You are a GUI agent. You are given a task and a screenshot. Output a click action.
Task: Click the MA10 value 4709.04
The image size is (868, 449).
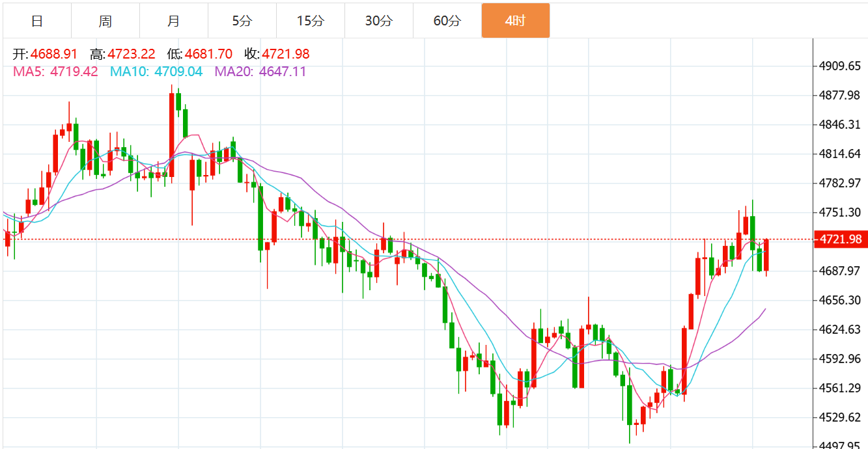coord(178,72)
